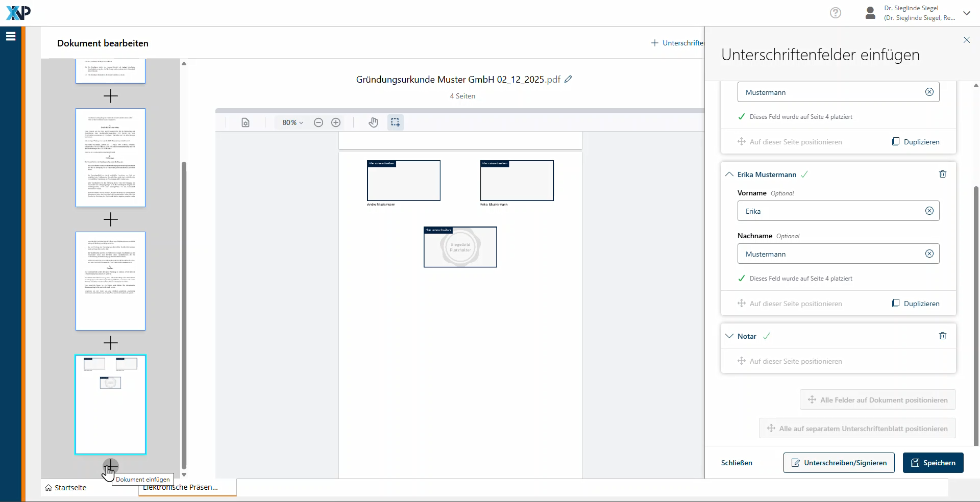Open the user account dropdown

(966, 13)
